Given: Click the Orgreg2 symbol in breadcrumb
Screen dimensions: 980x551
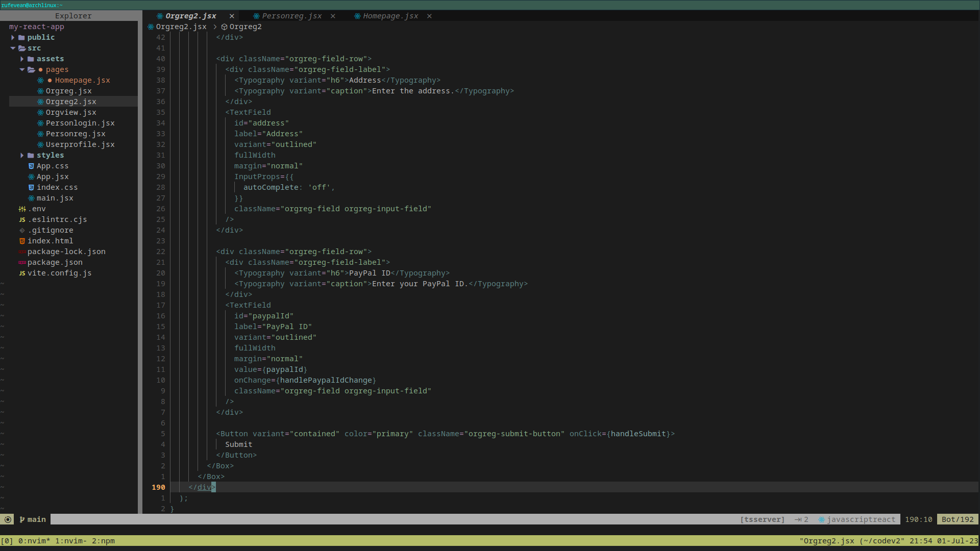Looking at the screenshot, I should tap(245, 27).
